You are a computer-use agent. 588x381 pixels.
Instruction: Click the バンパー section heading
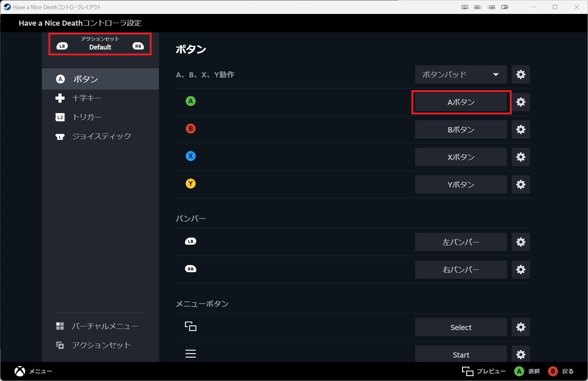tap(190, 219)
